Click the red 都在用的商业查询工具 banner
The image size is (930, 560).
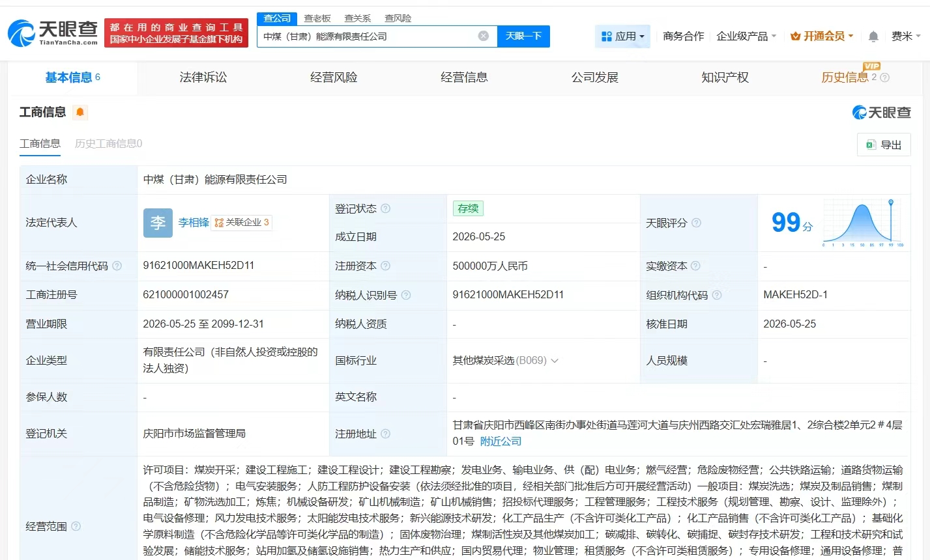point(176,33)
